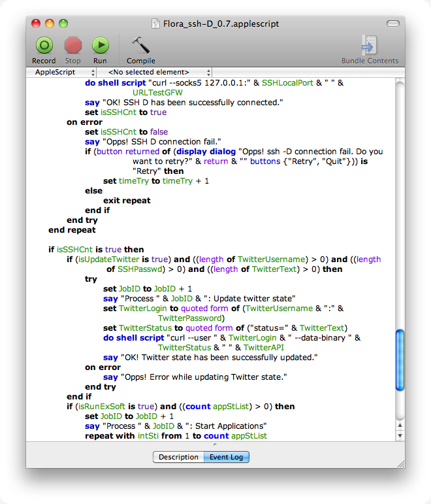Click the document proxy icon in title bar
This screenshot has height=504, width=431.
(156, 24)
